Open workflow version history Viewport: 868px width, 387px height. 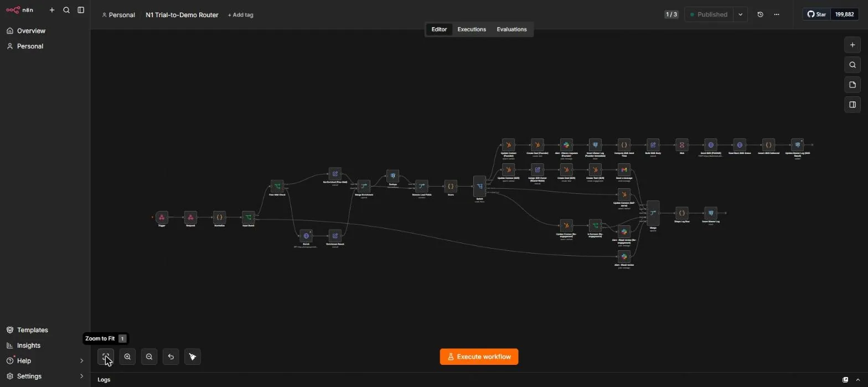[x=760, y=14]
